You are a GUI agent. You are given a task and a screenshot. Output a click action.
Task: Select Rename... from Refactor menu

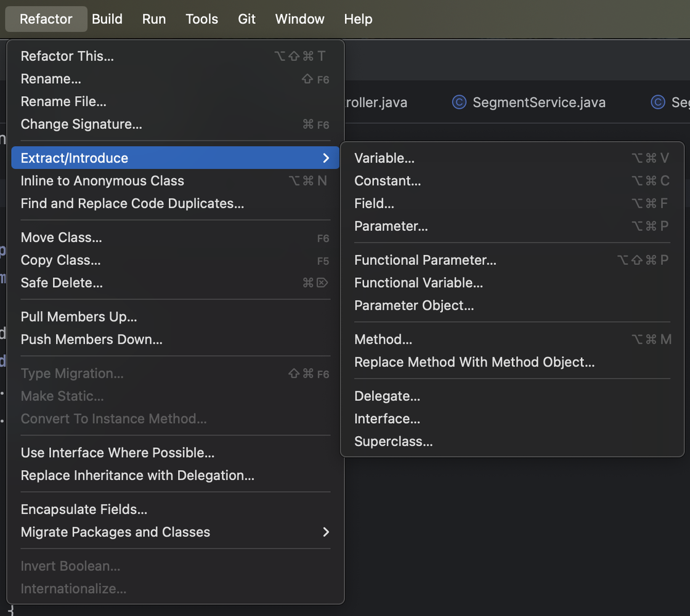click(x=175, y=79)
